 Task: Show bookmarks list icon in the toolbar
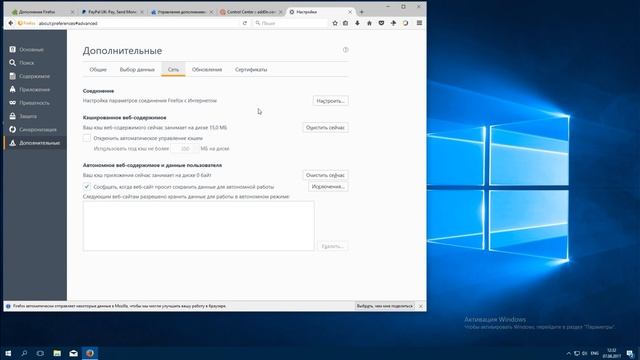[x=346, y=23]
